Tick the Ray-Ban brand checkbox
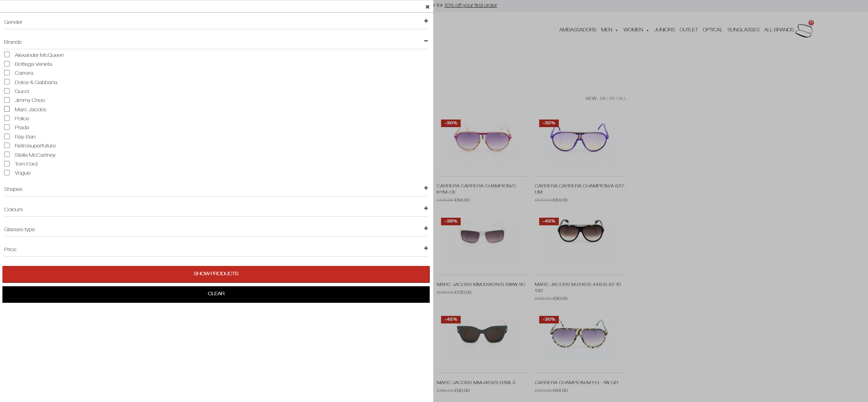This screenshot has height=402, width=868. [7, 136]
